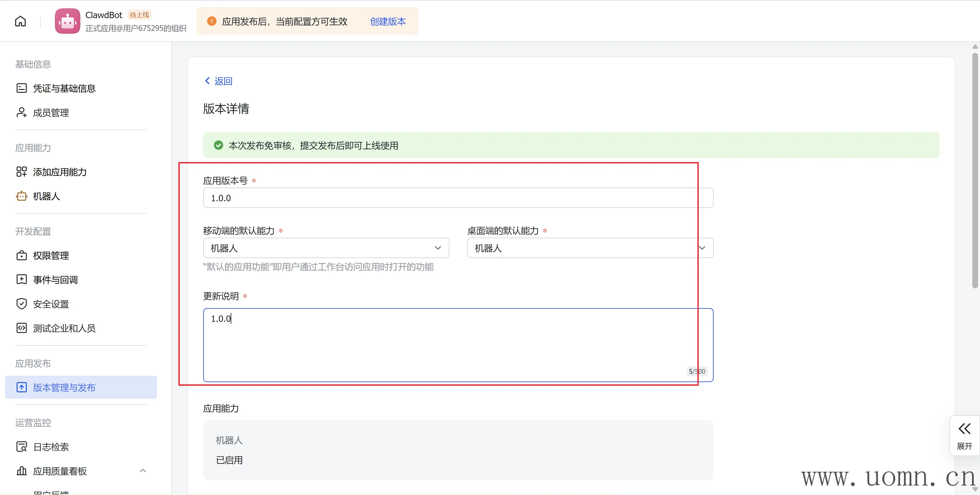Click the 安全设置 shield icon
The image size is (980, 495).
[x=21, y=304]
